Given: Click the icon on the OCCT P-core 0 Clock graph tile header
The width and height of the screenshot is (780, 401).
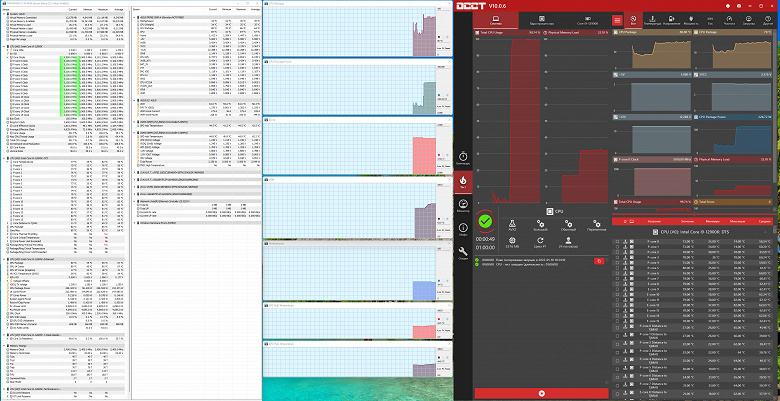Looking at the screenshot, I should pos(617,160).
